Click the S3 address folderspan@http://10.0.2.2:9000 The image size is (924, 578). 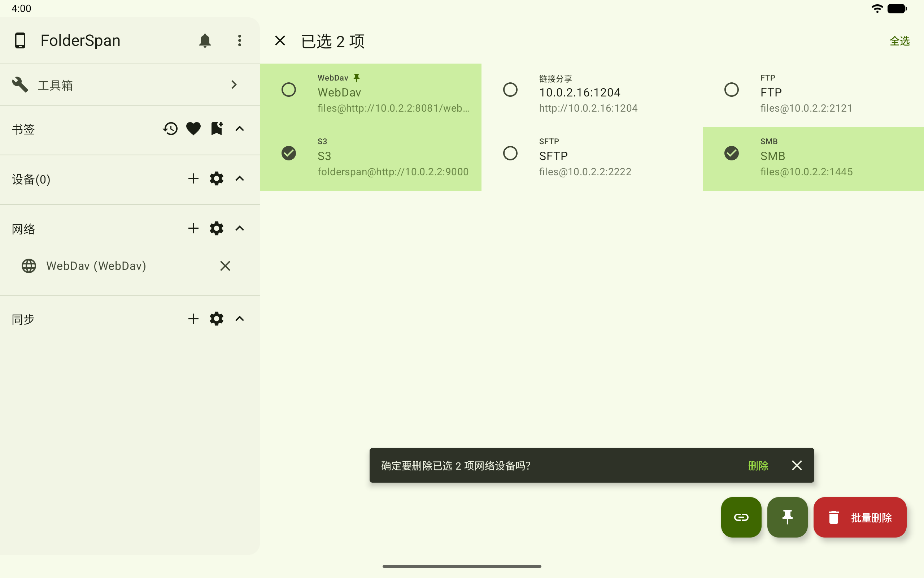pos(393,172)
